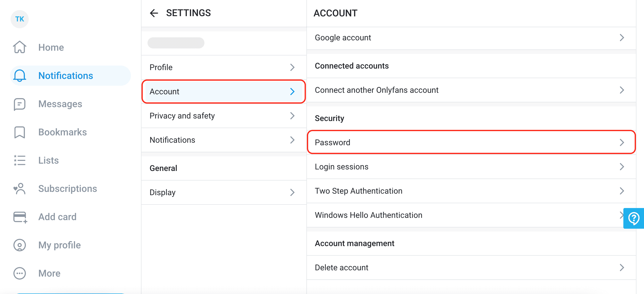
Task: Open the Delete account option
Action: [471, 268]
